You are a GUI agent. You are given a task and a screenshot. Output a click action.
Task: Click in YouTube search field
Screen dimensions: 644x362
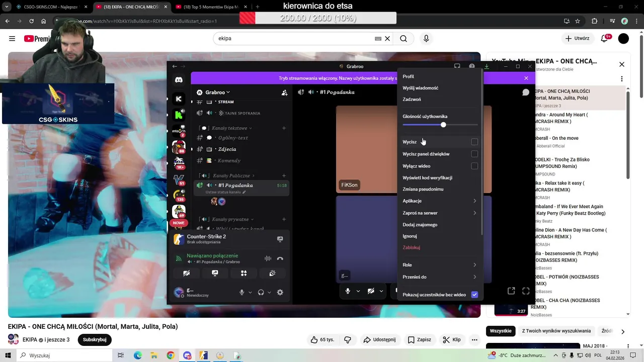click(294, 38)
